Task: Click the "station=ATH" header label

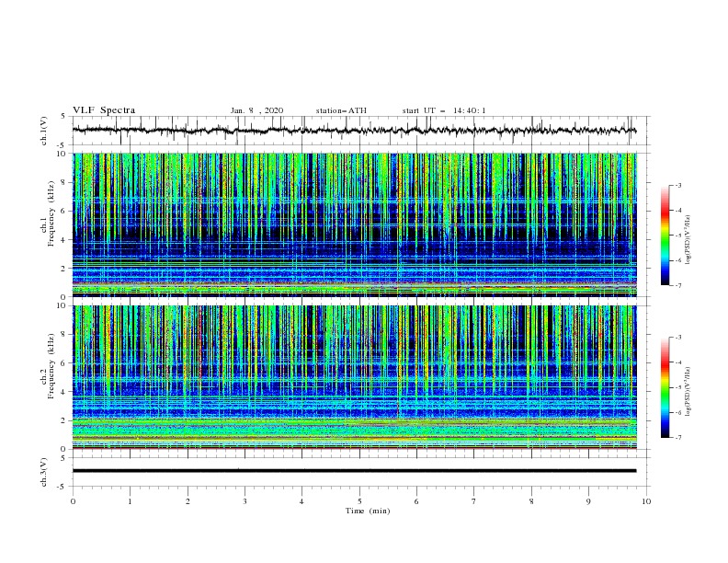Action: 341,110
